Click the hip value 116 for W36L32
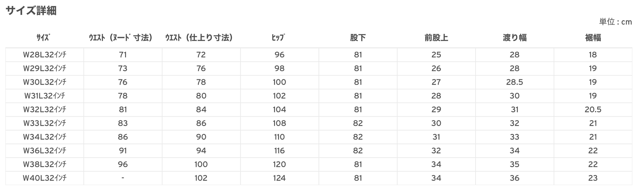Screen dimensions: 644x189 (279, 151)
